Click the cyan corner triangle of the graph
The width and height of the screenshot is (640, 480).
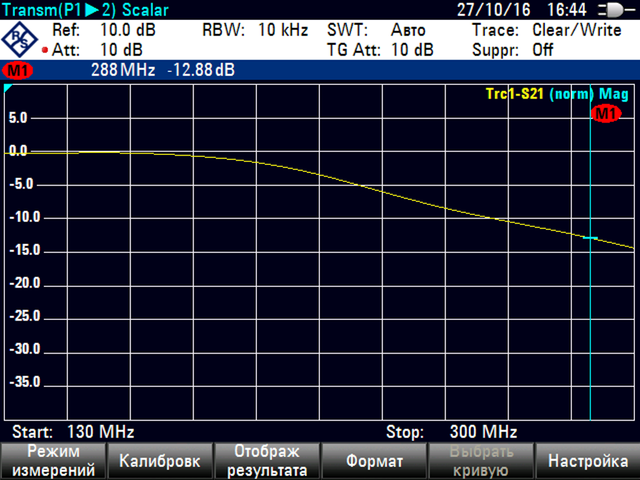pyautogui.click(x=9, y=90)
